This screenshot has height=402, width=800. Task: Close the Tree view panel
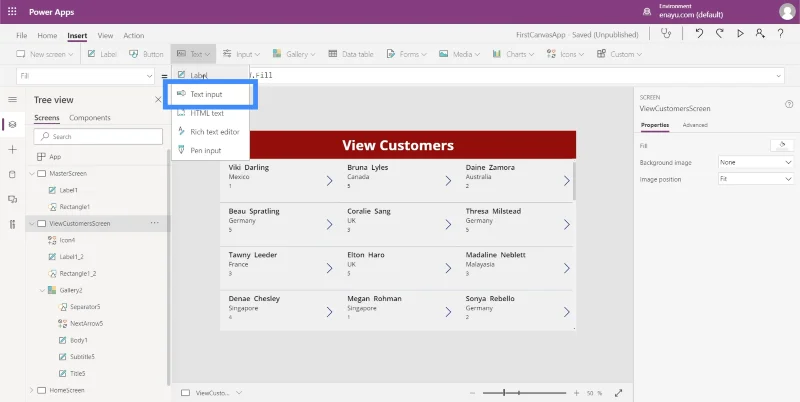coord(158,99)
